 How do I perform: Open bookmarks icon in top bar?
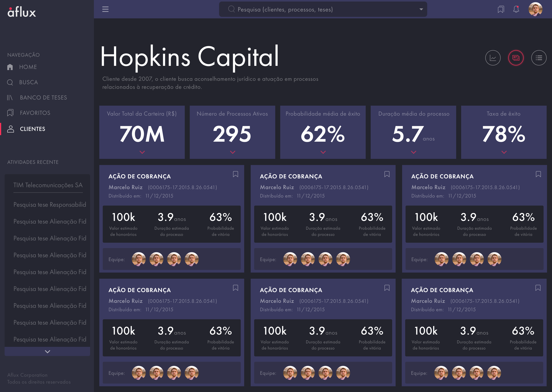[501, 9]
